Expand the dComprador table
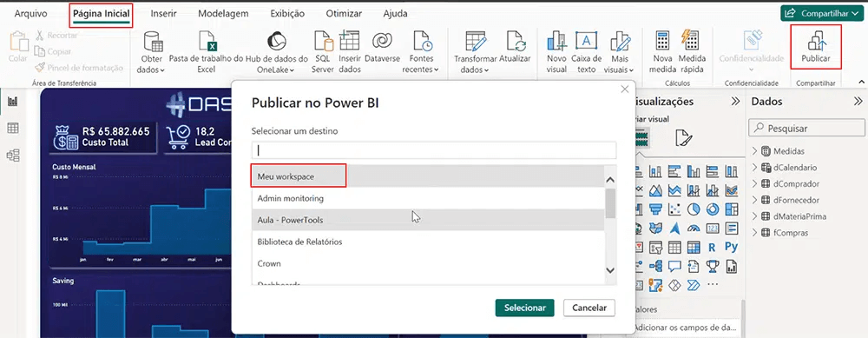Viewport: 868px width, 338px height. tap(754, 183)
